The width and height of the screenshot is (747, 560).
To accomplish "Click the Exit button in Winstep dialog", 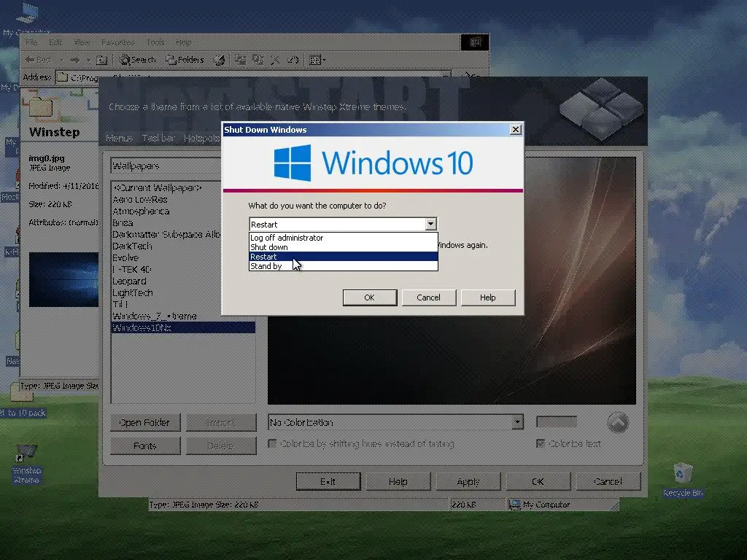I will [x=328, y=481].
